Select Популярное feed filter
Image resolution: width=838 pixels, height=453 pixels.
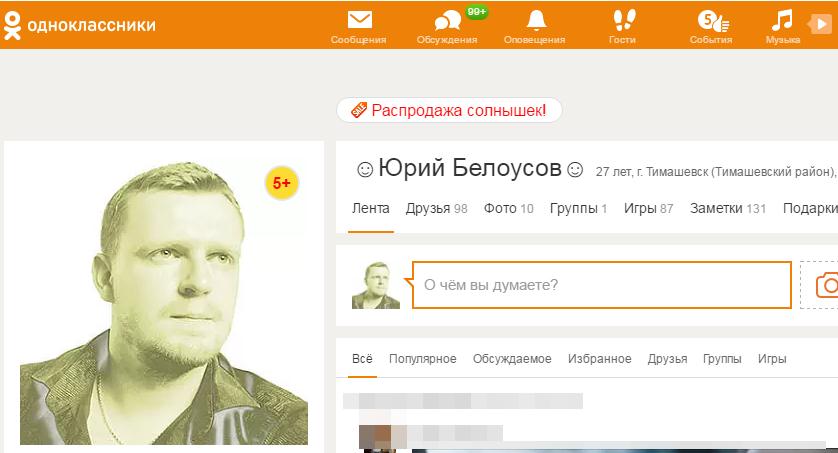coord(422,359)
